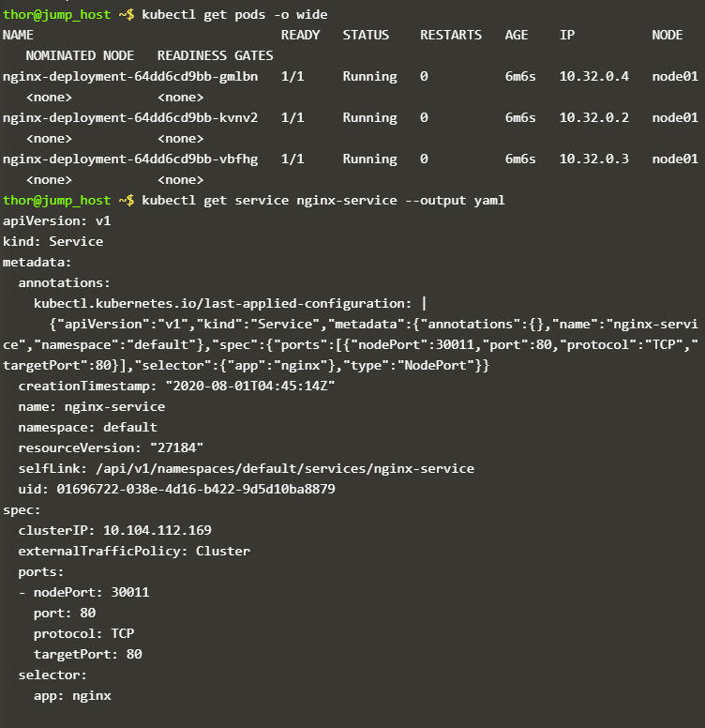
Task: Click the 'externalTrafficPolicy: Cluster' line
Action: pos(134,551)
